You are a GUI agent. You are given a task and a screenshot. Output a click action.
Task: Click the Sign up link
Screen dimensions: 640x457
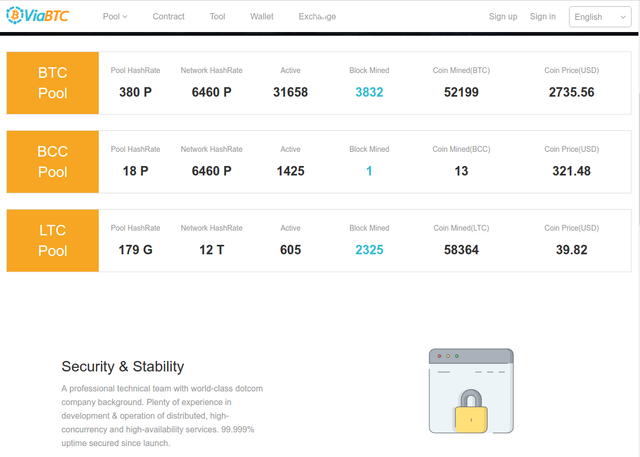click(x=503, y=17)
